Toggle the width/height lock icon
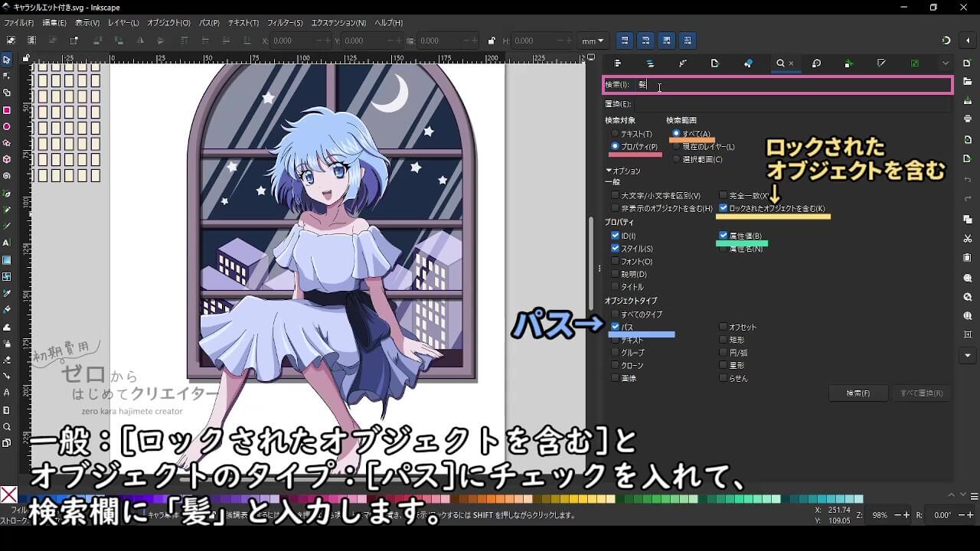The image size is (980, 551). point(491,41)
